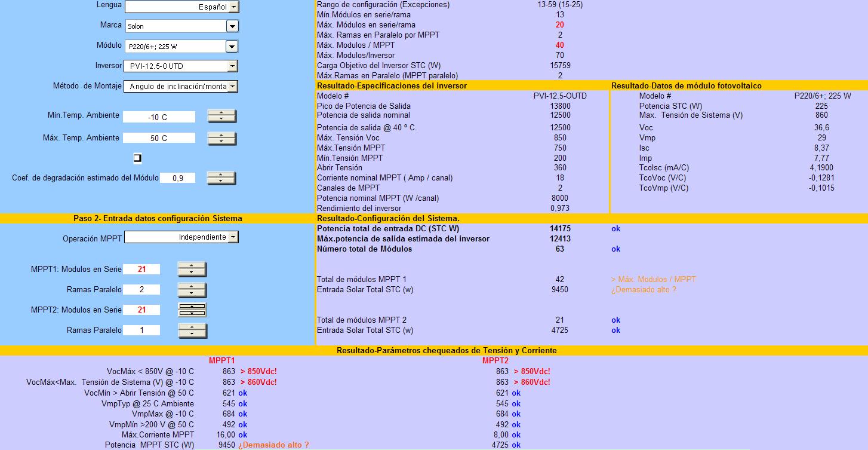Click the module Voc value "36,6"
This screenshot has height=450, width=868.
[821, 128]
